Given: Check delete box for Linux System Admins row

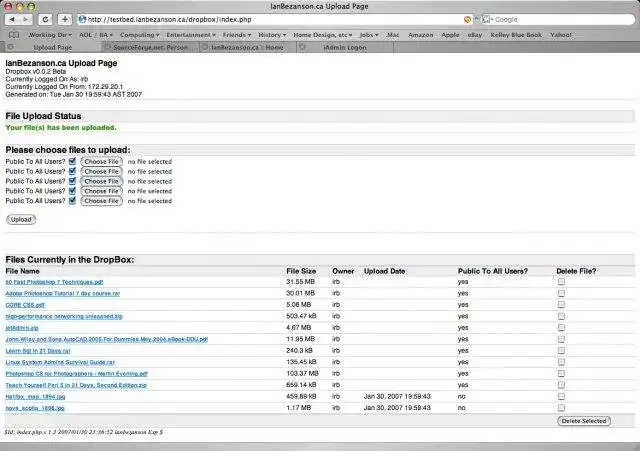Looking at the screenshot, I should (561, 362).
